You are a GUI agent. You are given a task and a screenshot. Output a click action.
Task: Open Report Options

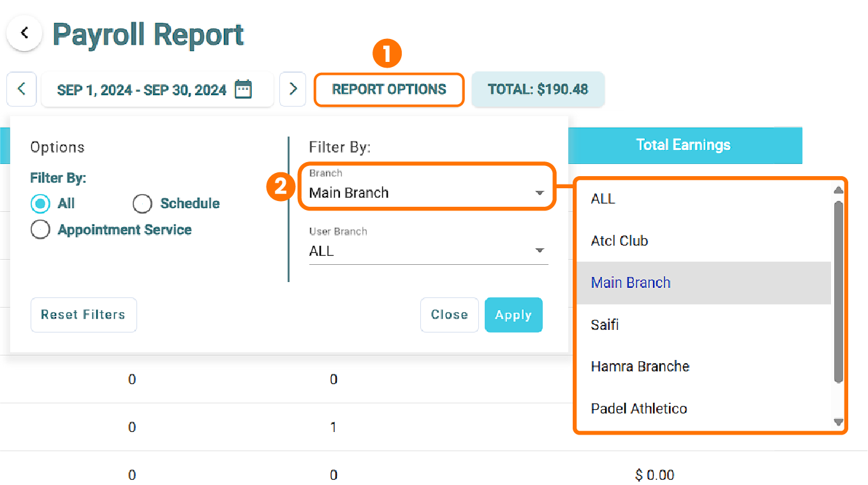389,89
